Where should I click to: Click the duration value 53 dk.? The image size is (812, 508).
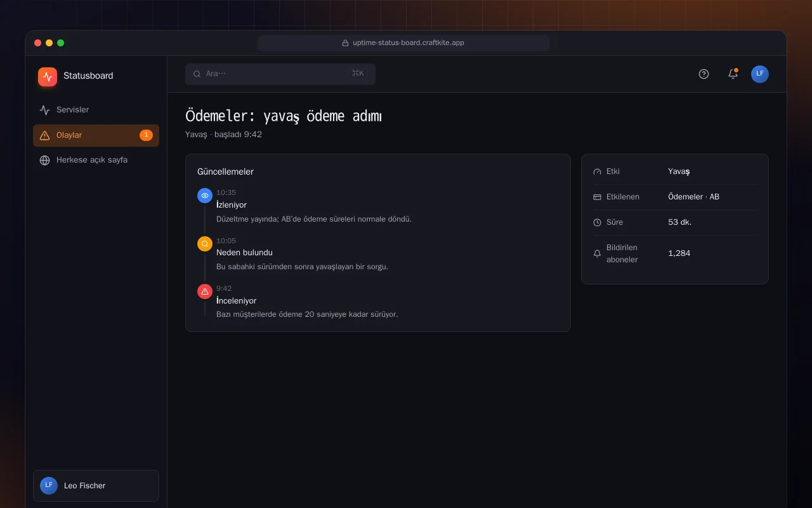coord(679,222)
